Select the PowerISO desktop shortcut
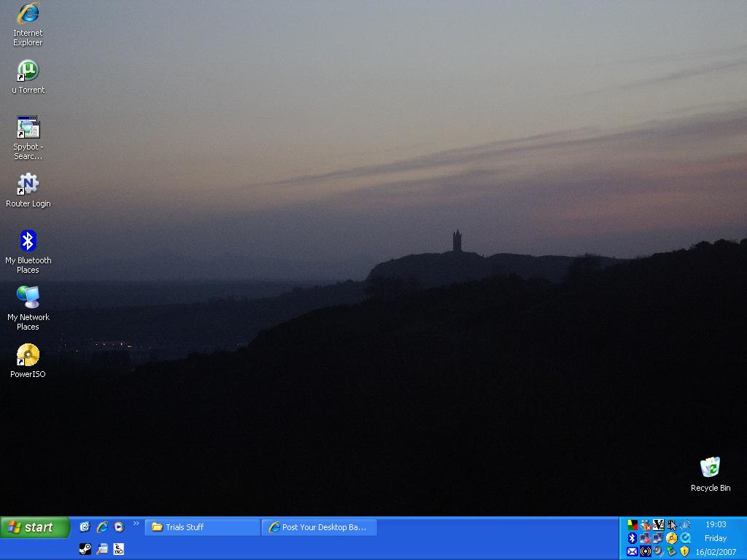Image resolution: width=747 pixels, height=560 pixels. (28, 361)
